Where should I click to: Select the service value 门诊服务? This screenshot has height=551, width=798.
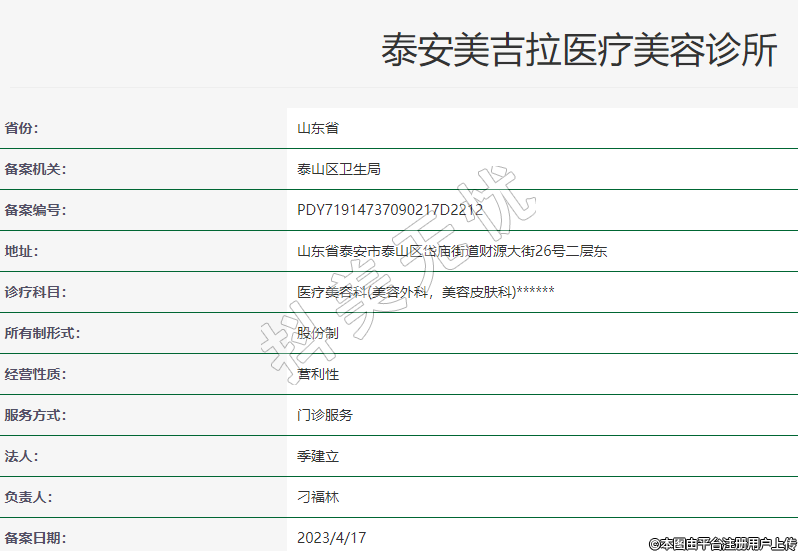325,415
